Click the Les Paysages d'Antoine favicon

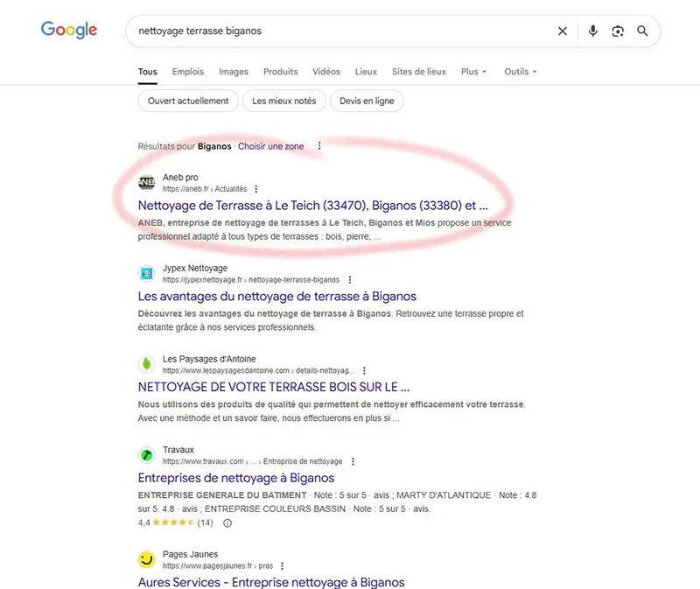pyautogui.click(x=146, y=364)
